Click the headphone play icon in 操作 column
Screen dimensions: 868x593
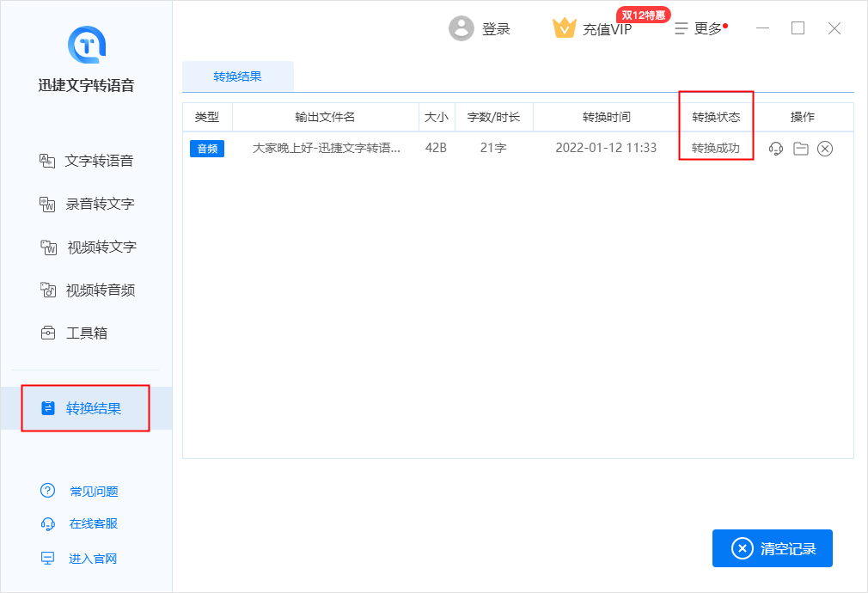click(x=775, y=149)
